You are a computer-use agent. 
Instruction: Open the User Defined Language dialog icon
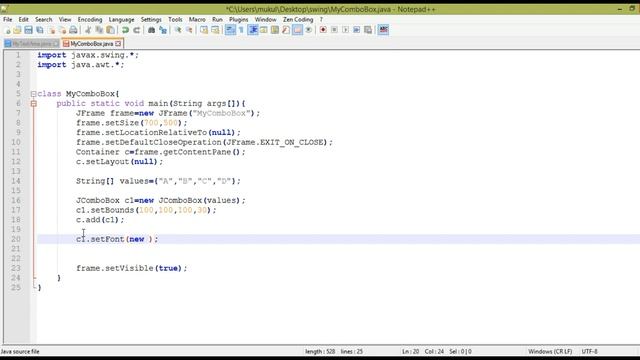tap(264, 30)
